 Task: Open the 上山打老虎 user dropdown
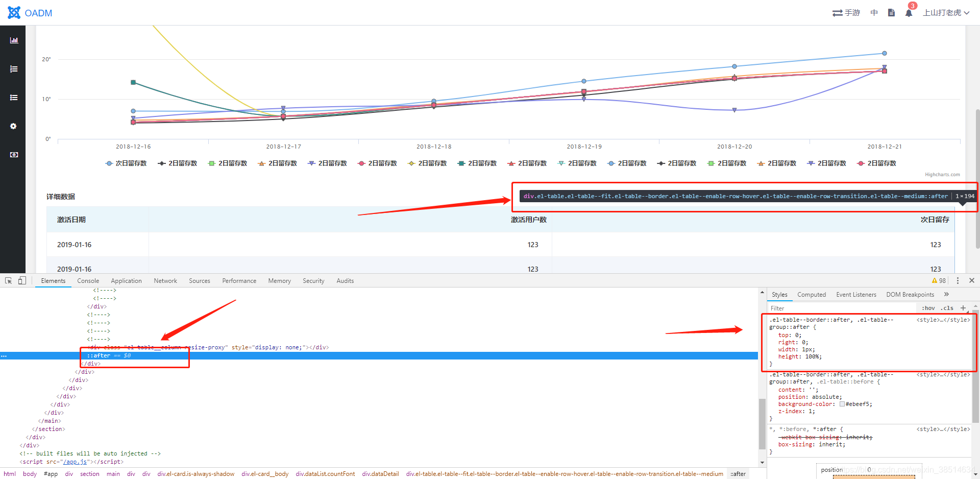pyautogui.click(x=946, y=12)
